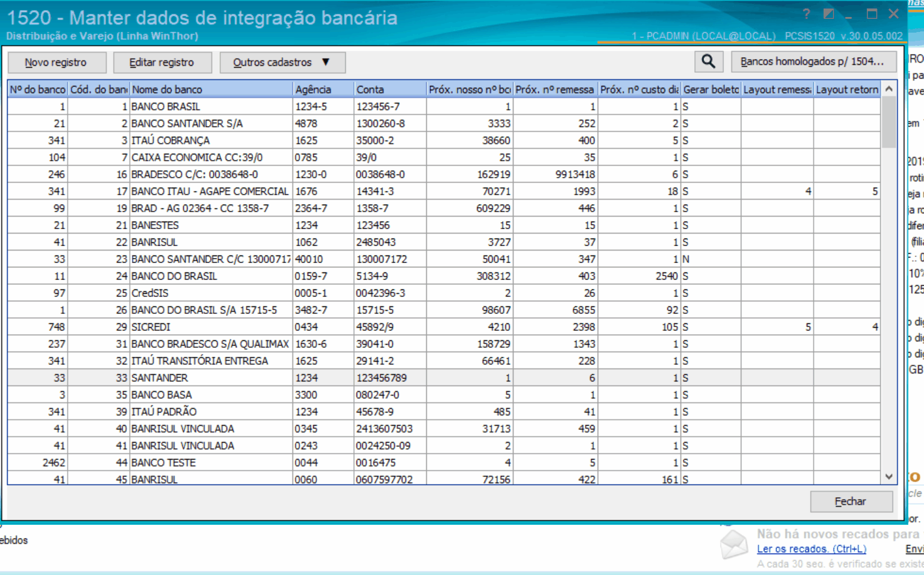Click Editar registro
924x575 pixels.
pos(162,62)
